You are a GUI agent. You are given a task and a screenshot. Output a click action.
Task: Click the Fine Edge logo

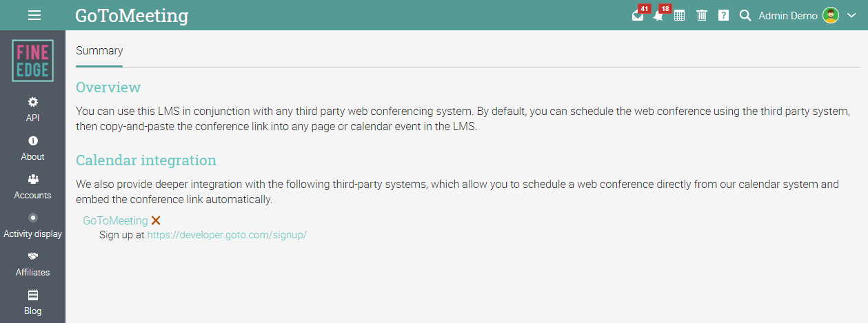[x=32, y=61]
